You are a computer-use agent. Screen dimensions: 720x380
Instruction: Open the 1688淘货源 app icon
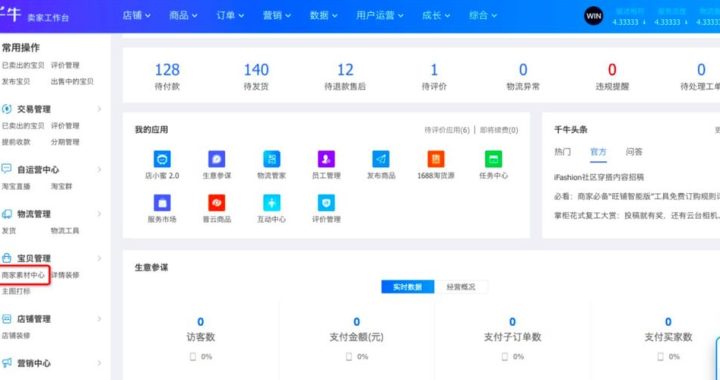436,159
